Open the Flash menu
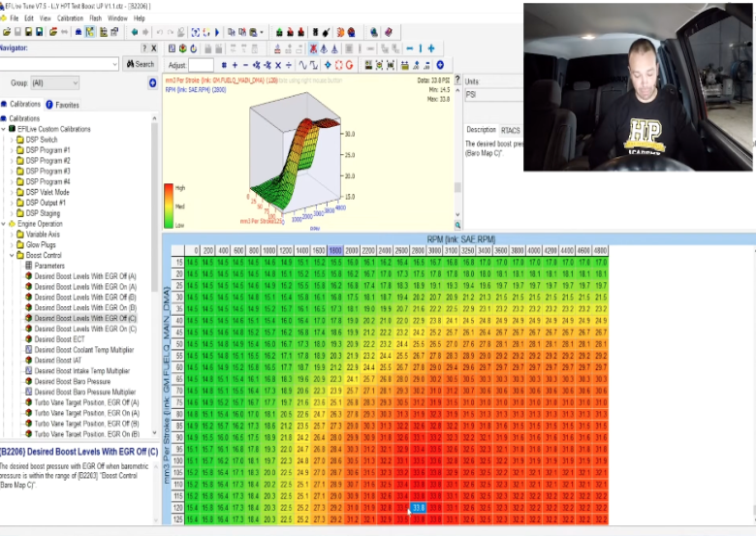Image resolution: width=756 pixels, height=536 pixels. point(95,18)
